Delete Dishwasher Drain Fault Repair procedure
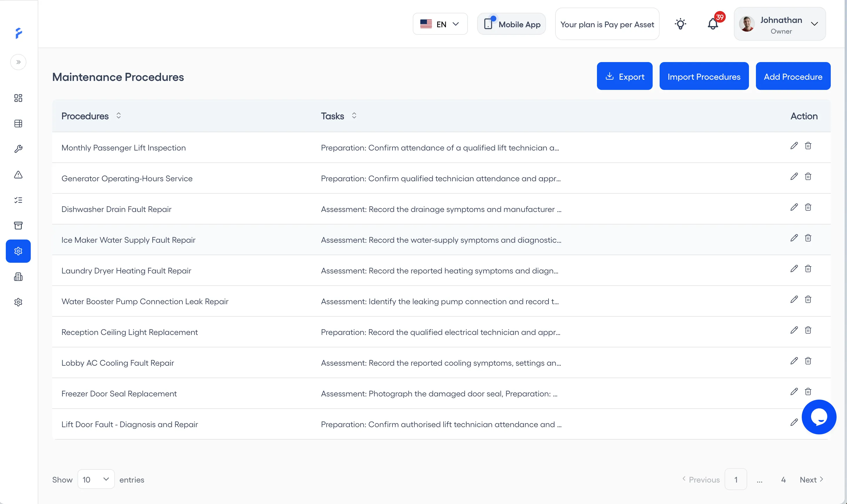The image size is (847, 504). [x=808, y=207]
